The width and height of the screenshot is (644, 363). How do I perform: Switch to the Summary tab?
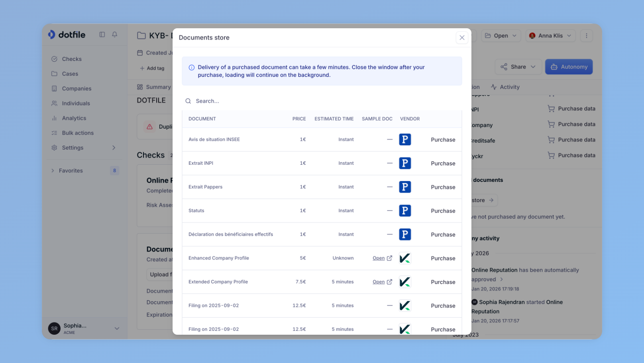[154, 87]
